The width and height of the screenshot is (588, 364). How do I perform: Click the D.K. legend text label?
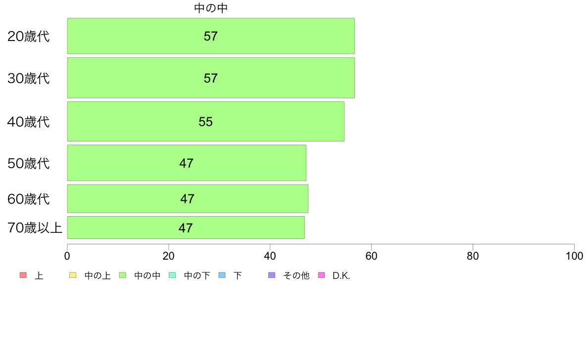click(341, 276)
